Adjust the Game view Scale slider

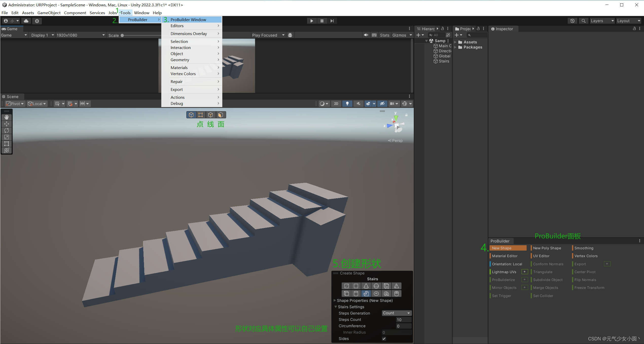pos(122,36)
